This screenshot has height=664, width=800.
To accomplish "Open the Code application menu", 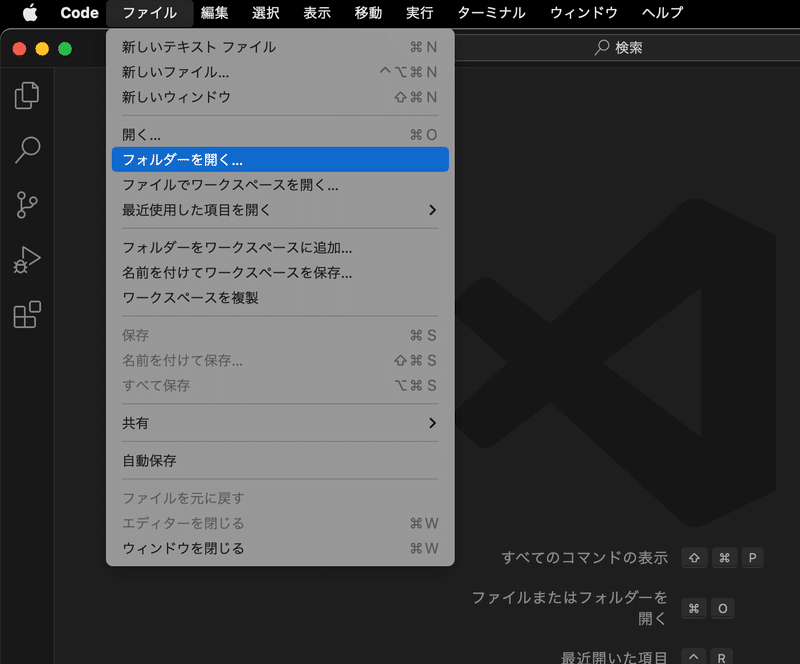I will click(x=79, y=12).
